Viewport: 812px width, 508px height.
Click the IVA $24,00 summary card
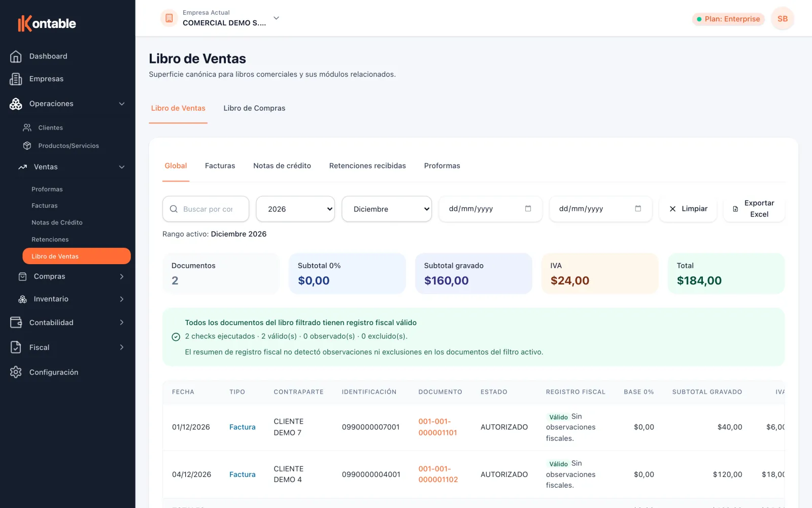tap(600, 273)
